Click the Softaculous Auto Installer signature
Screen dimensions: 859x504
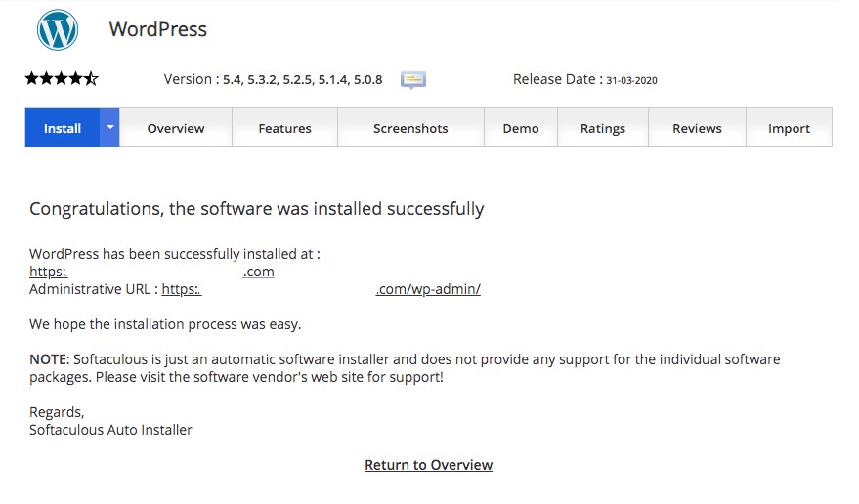click(x=110, y=430)
